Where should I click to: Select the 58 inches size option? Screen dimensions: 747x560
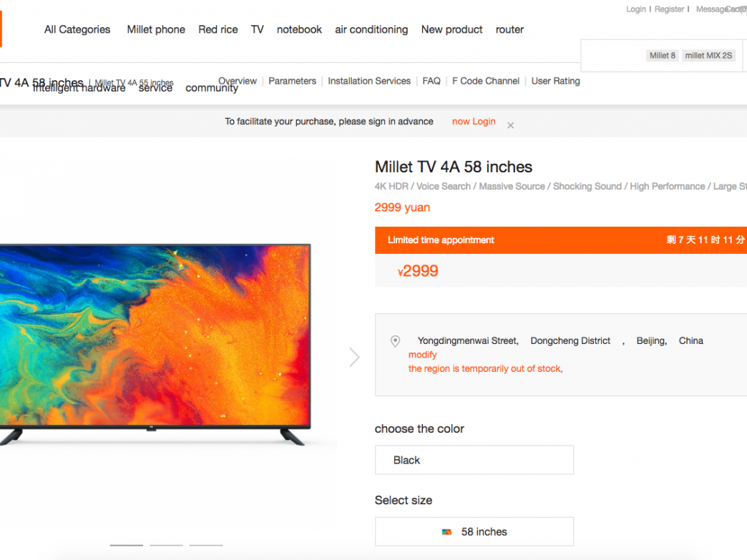coord(474,531)
